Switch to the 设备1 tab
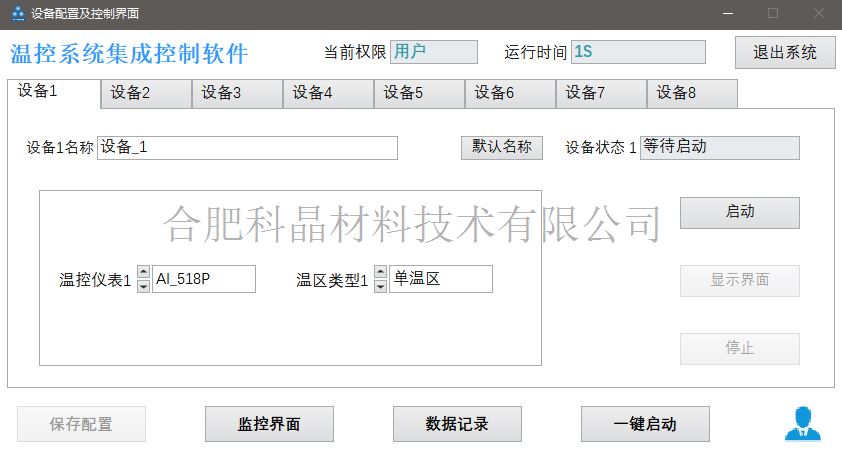The image size is (842, 458). pos(54,93)
